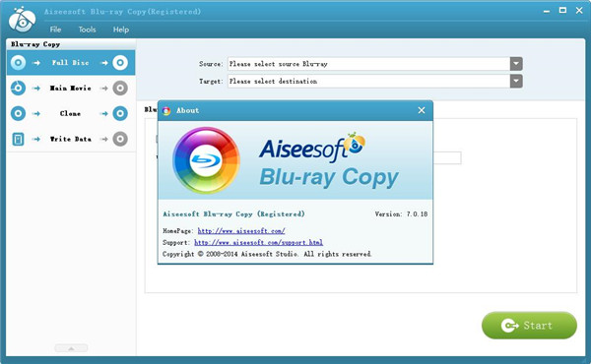
Task: Click the green Start button
Action: pyautogui.click(x=529, y=326)
